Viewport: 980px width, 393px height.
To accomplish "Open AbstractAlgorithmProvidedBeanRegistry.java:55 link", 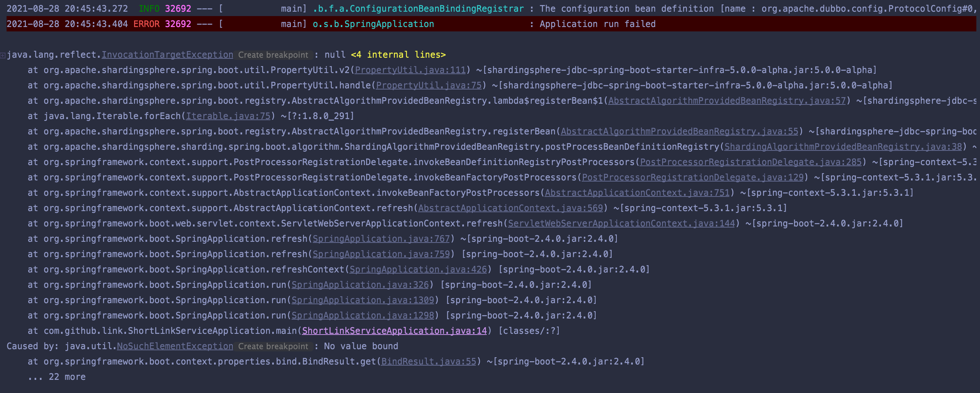I will (x=679, y=131).
